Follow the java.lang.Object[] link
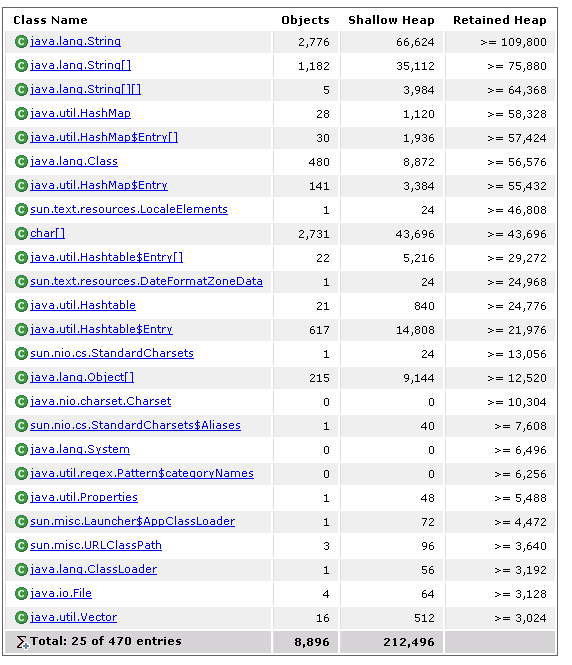572x665 pixels. pyautogui.click(x=82, y=377)
